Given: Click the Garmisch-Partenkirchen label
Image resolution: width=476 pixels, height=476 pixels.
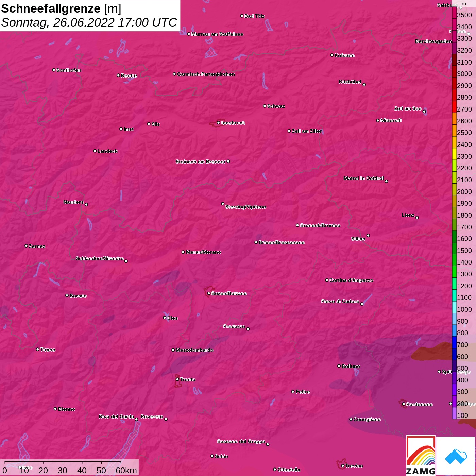Looking at the screenshot, I should (x=206, y=74).
